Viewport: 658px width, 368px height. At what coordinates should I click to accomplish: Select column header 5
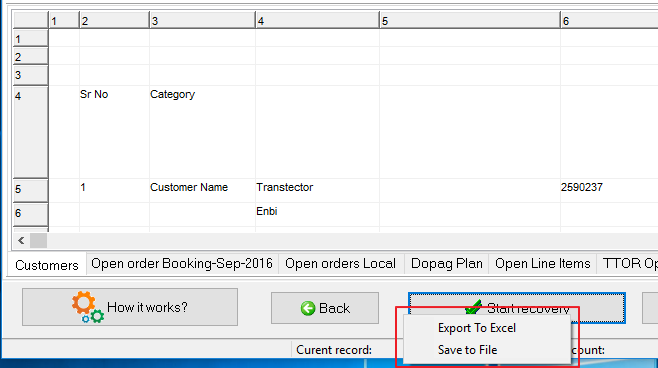click(x=470, y=21)
